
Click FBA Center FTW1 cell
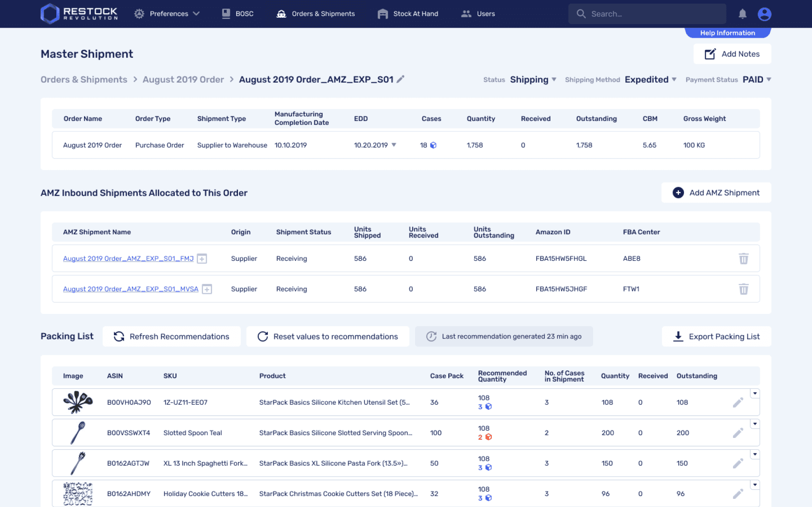click(631, 289)
